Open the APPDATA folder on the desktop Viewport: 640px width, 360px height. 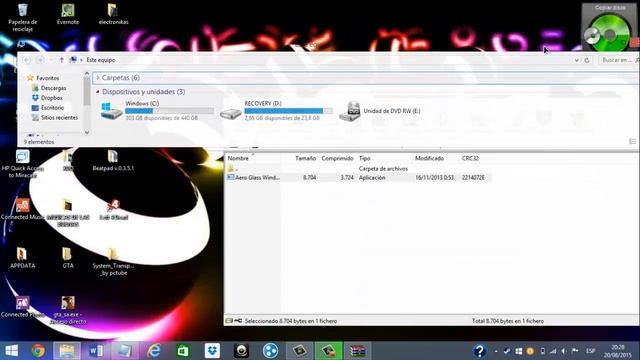(22, 258)
